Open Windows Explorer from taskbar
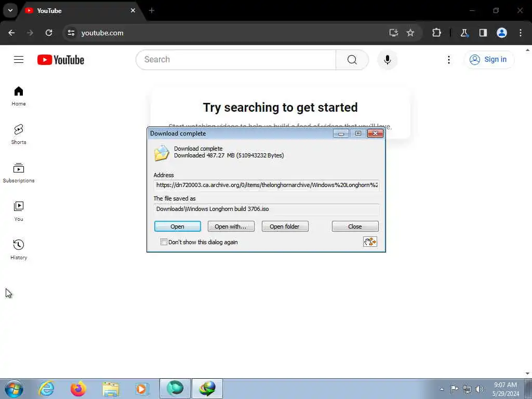Viewport: 532px width, 399px height. pyautogui.click(x=111, y=389)
